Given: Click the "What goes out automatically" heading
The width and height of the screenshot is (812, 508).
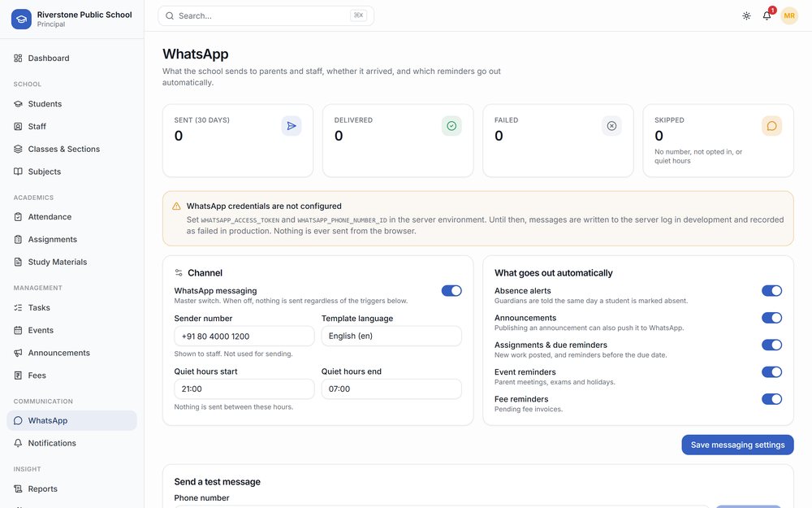Looking at the screenshot, I should tap(554, 272).
